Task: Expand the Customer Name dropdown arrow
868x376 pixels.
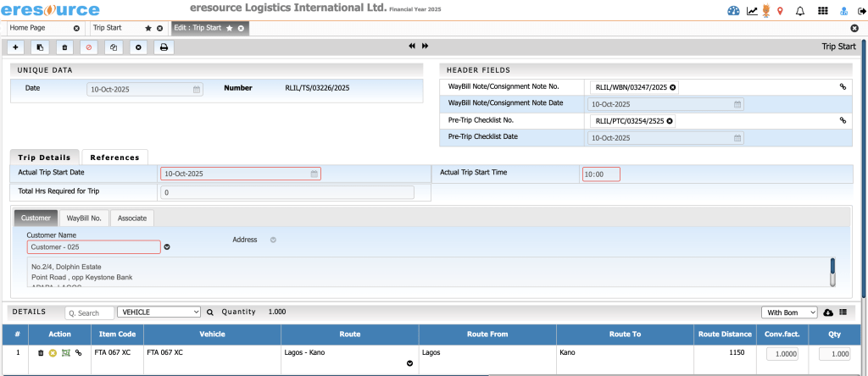Action: (167, 247)
